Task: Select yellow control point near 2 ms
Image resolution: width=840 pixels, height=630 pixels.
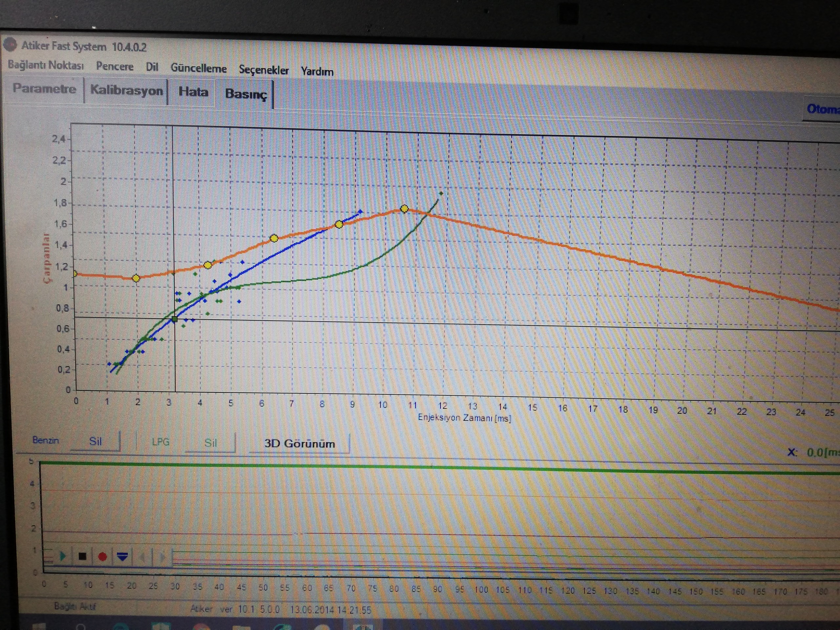Action: (136, 278)
